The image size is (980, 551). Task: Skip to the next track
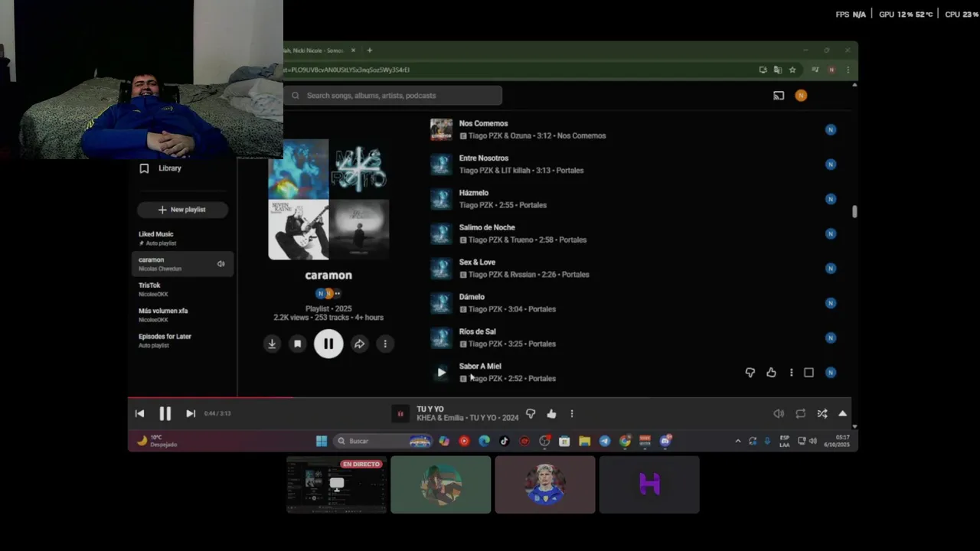[x=191, y=413]
